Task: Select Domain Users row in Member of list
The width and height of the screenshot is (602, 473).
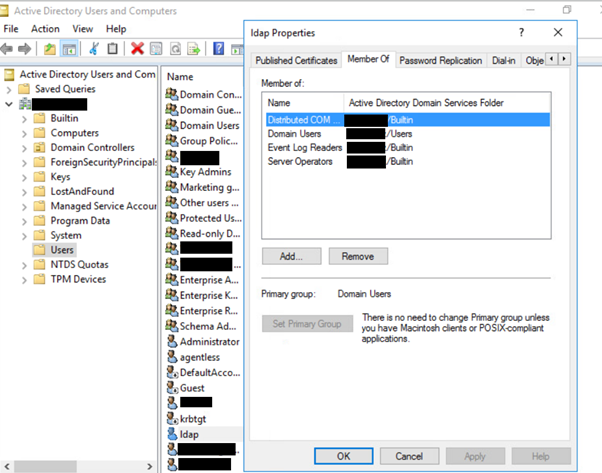Action: (408, 134)
